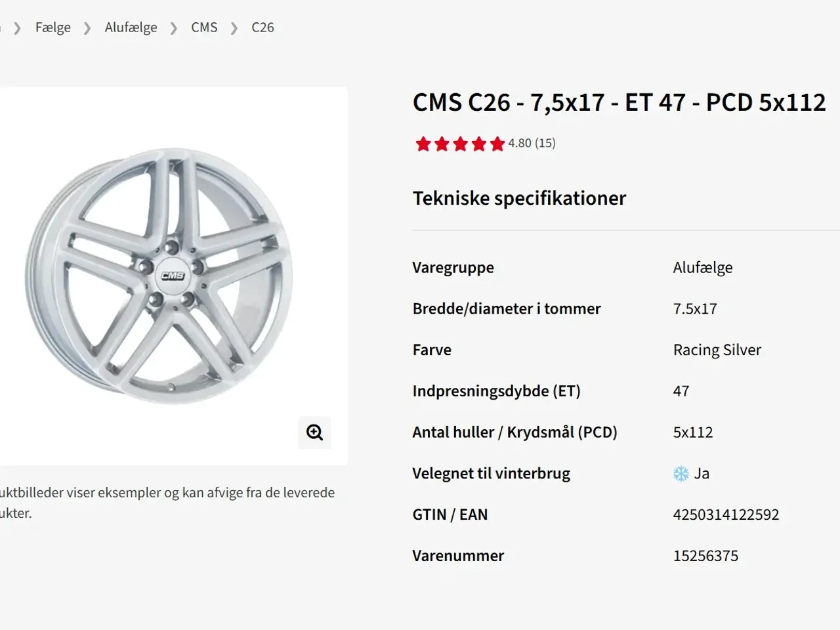This screenshot has height=630, width=840.
Task: Click the chevron before C26 breadcrumb
Action: (x=234, y=28)
